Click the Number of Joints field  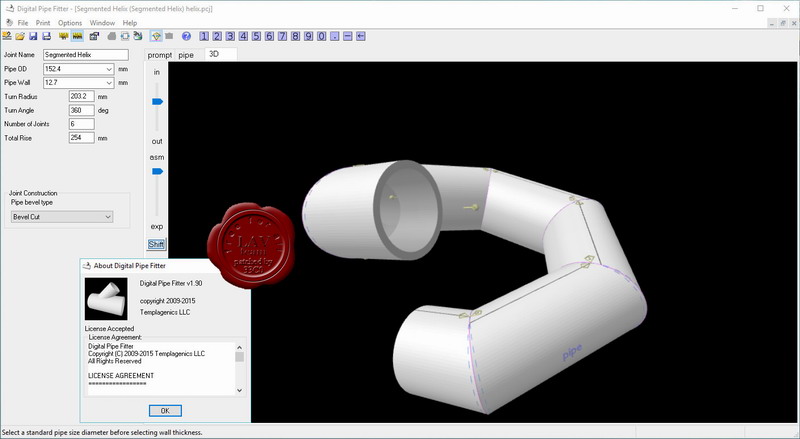(x=82, y=124)
